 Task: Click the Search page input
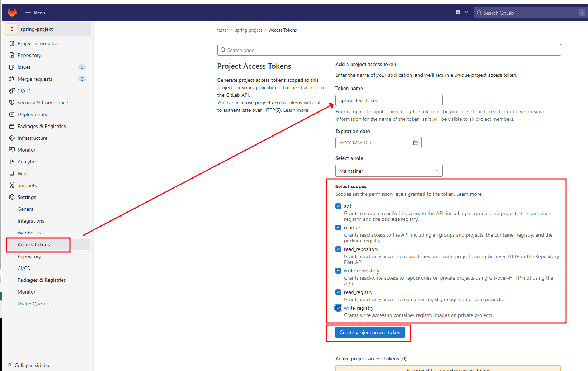pos(389,50)
